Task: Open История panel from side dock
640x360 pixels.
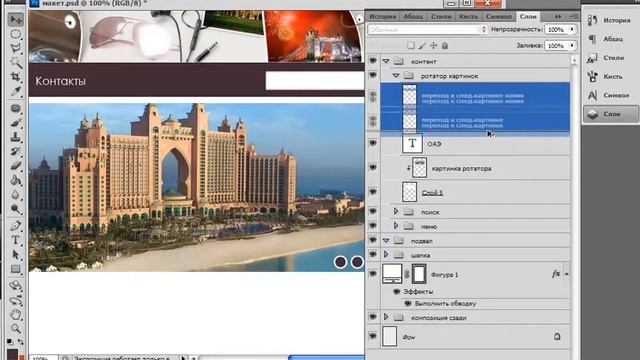Action: click(610, 20)
